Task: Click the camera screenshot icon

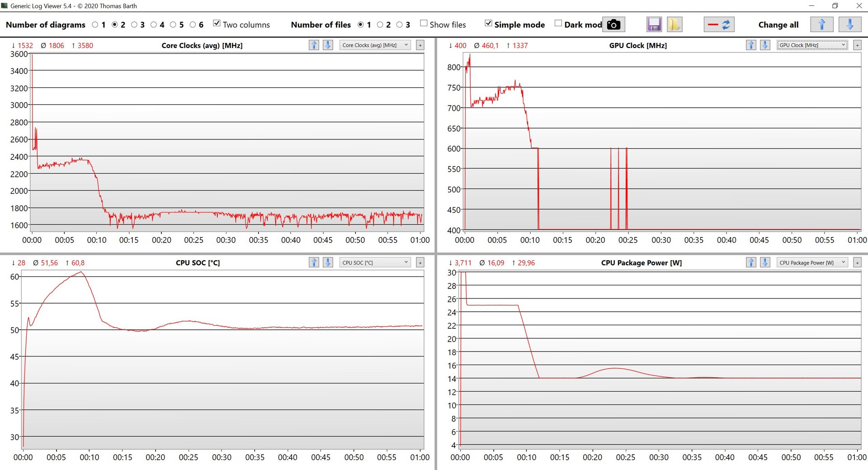Action: 613,24
